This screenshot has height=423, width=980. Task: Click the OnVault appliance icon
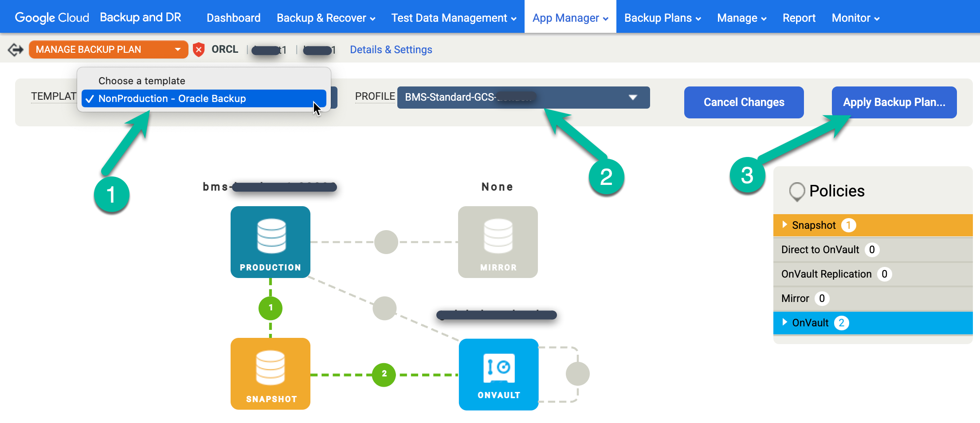[x=498, y=374]
